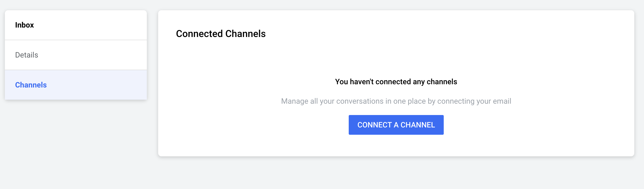Highlight the active Channels menu entry
644x189 pixels.
pyautogui.click(x=31, y=85)
